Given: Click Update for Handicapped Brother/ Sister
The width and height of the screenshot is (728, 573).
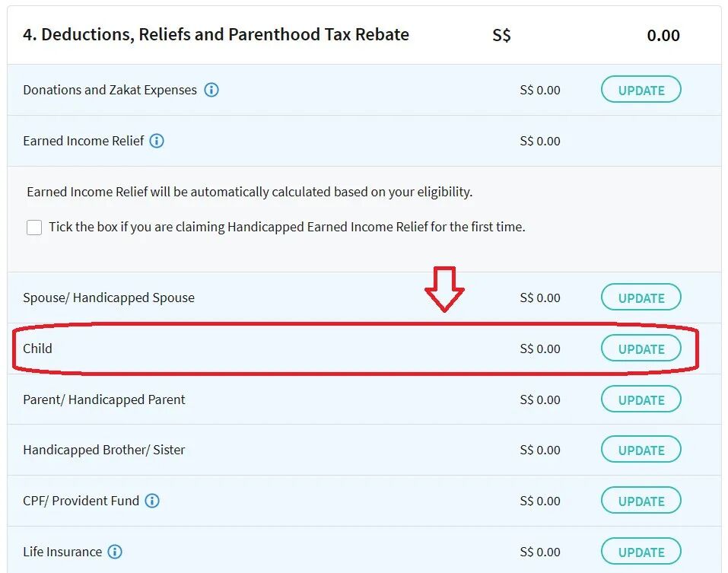Looking at the screenshot, I should [x=641, y=450].
